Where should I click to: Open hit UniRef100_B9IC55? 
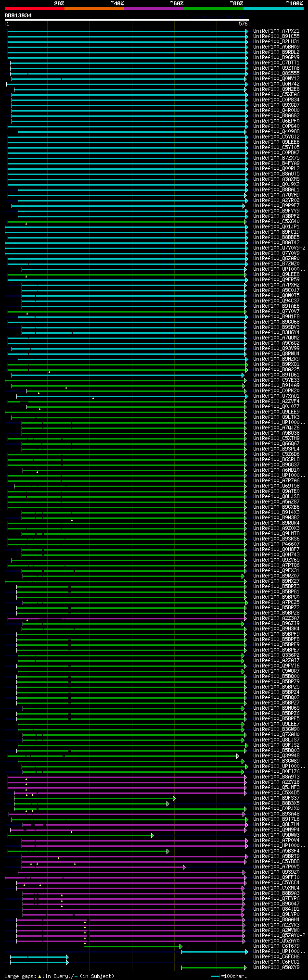pos(276,37)
